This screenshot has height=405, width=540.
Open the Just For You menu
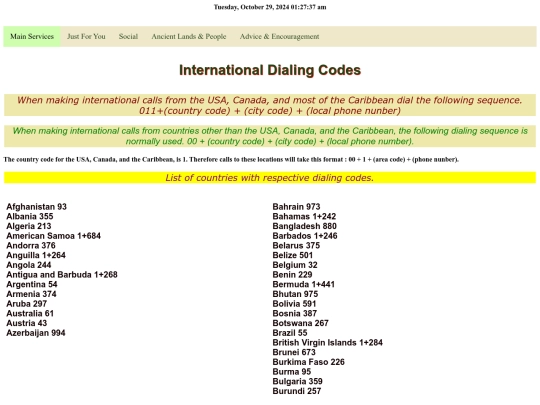point(86,37)
